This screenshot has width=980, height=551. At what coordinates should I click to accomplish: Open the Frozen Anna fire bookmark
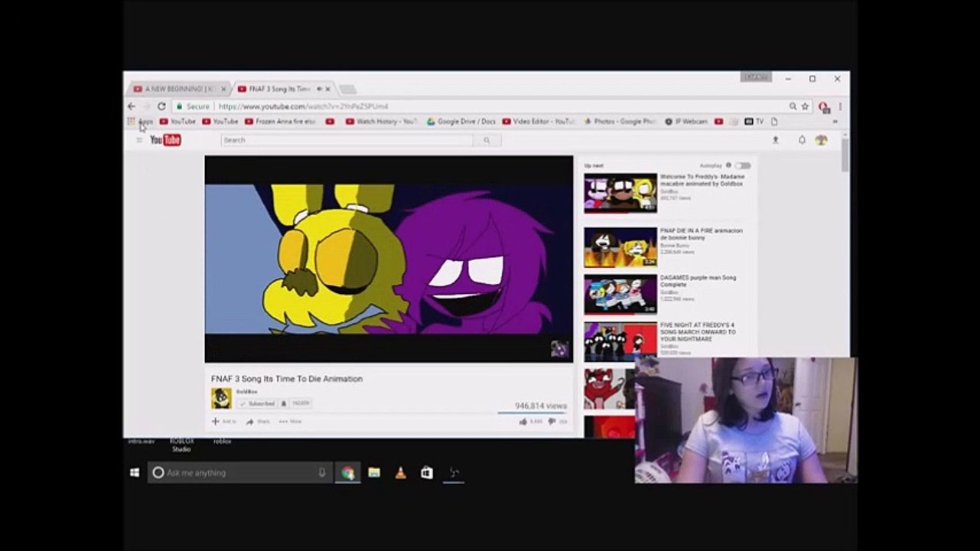[x=280, y=121]
